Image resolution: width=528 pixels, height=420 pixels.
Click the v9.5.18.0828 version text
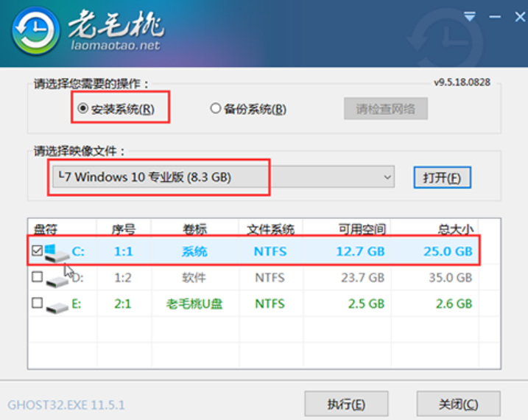462,83
